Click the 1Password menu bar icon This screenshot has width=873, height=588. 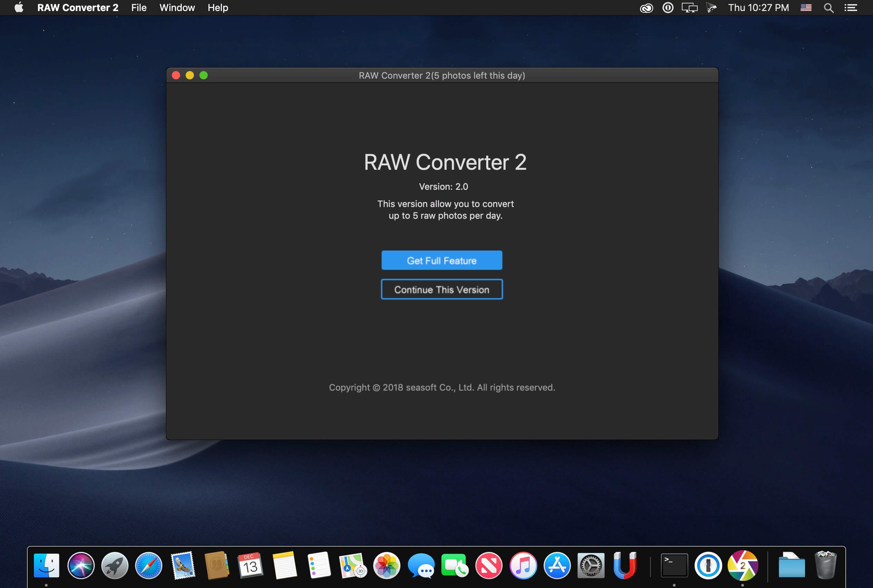point(667,8)
